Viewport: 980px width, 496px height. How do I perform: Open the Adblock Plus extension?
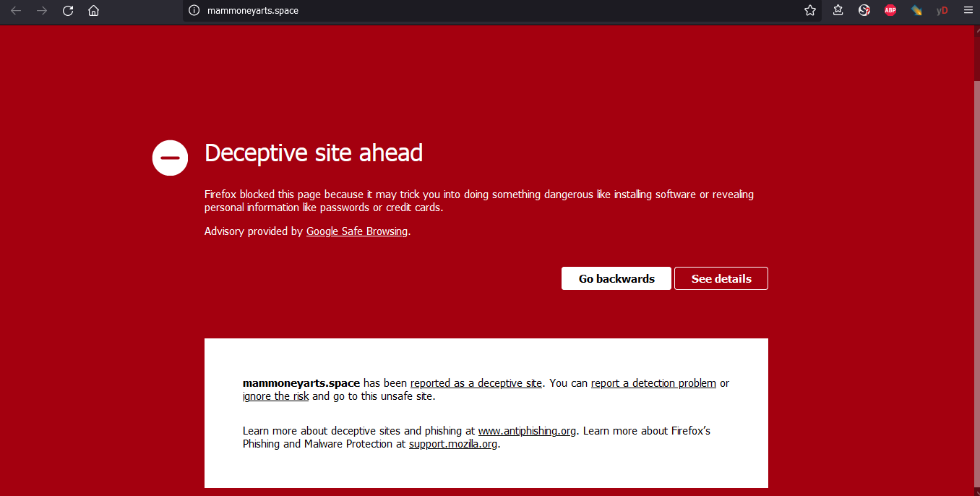click(x=890, y=11)
